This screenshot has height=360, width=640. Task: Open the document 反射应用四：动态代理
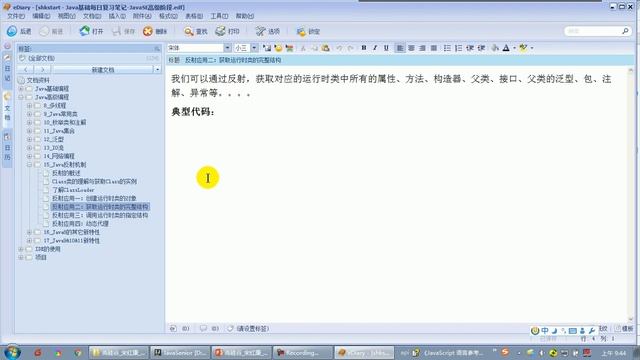[80, 224]
